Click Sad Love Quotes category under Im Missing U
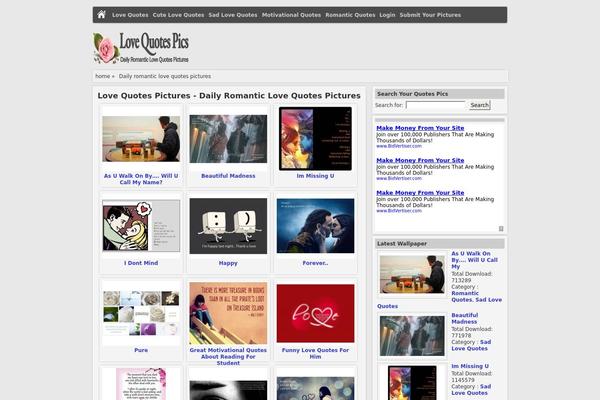Screen dimensions: 600x400 (x=471, y=390)
